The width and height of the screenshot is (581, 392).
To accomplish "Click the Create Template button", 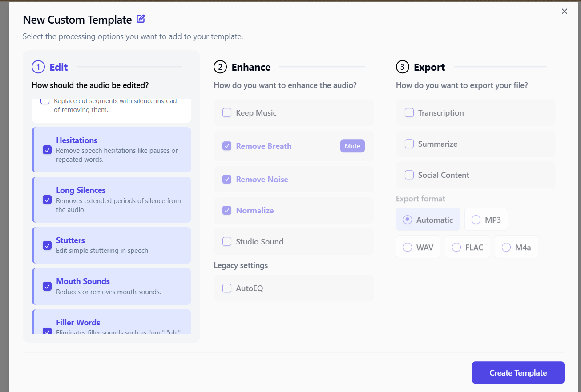I will (x=518, y=372).
